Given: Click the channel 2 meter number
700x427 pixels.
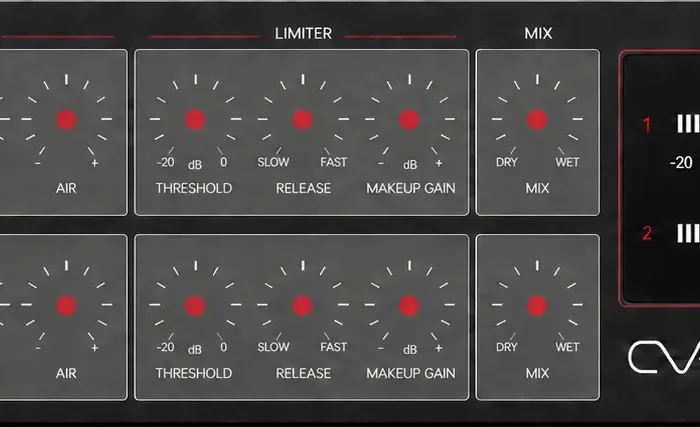Looking at the screenshot, I should click(647, 233).
